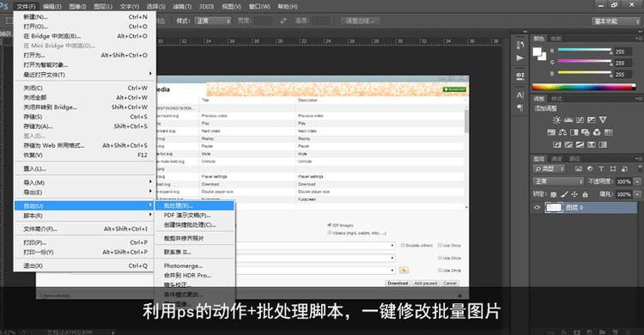Add a Brightness/Contrast adjustment (sun icon)

coord(556,119)
